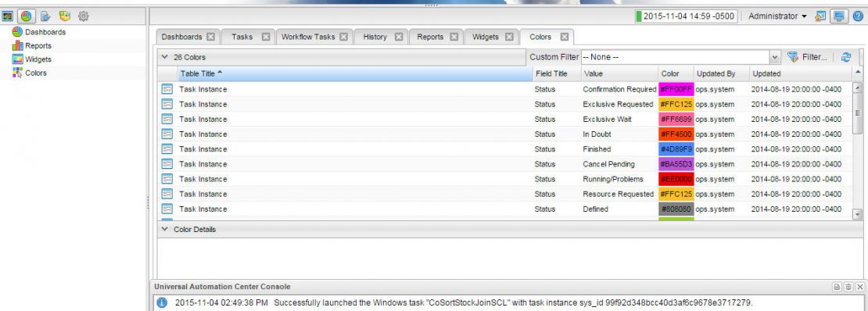Sort by Field Title column header

557,73
